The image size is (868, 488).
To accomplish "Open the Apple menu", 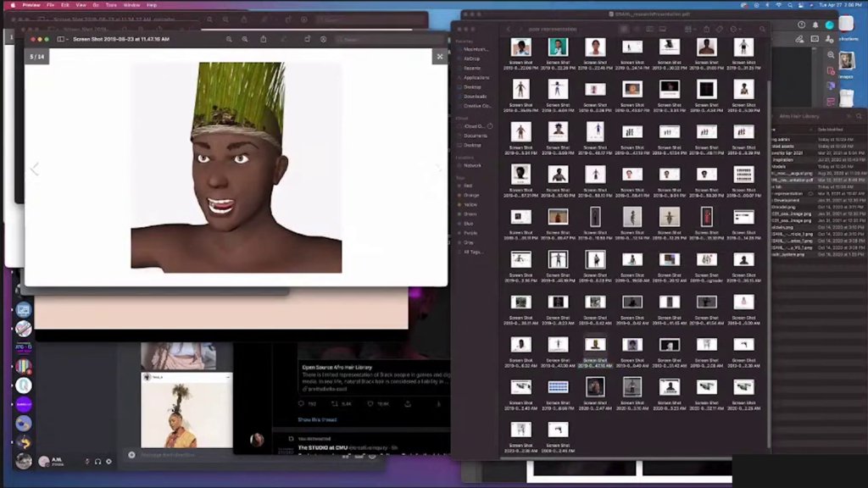I will (12, 5).
